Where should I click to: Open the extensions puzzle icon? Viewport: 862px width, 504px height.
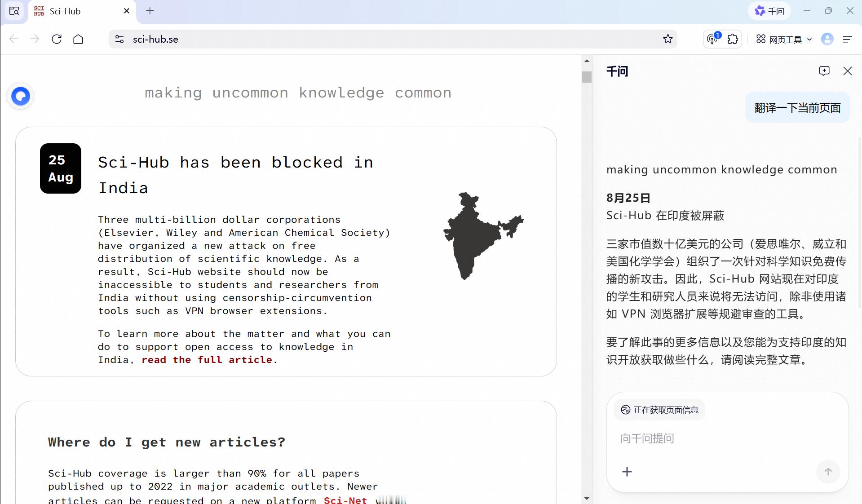(733, 39)
